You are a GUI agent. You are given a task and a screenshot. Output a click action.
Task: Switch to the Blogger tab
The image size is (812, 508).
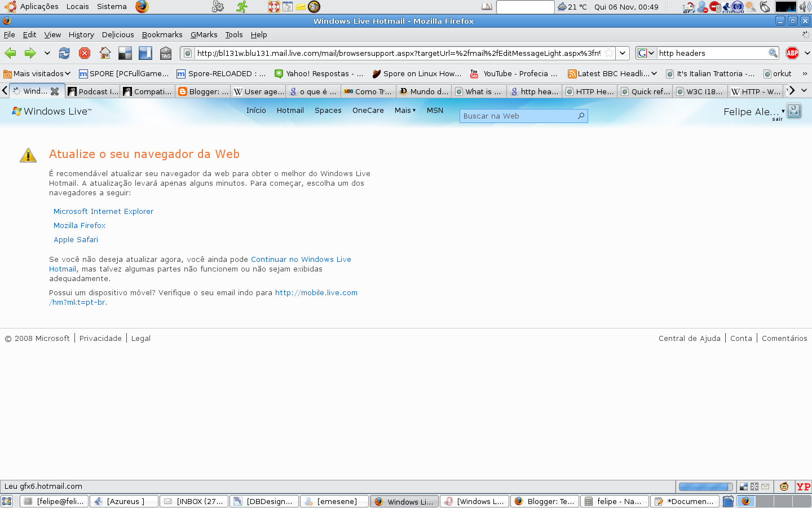[203, 91]
